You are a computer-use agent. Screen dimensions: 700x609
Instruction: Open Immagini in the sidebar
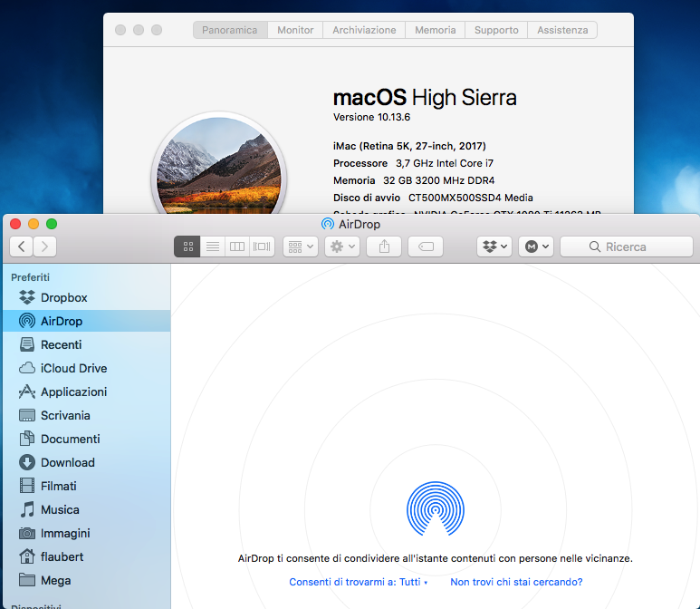[x=87, y=533]
